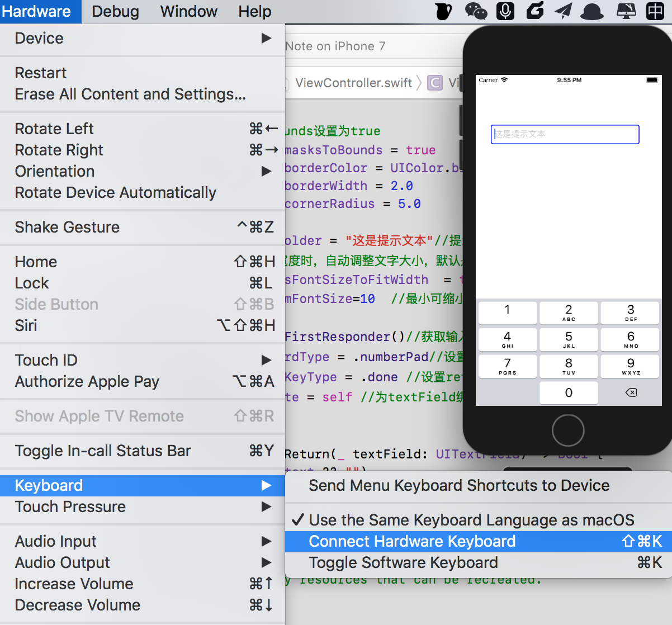Expand the Device submenu
The image size is (672, 625).
tap(143, 38)
